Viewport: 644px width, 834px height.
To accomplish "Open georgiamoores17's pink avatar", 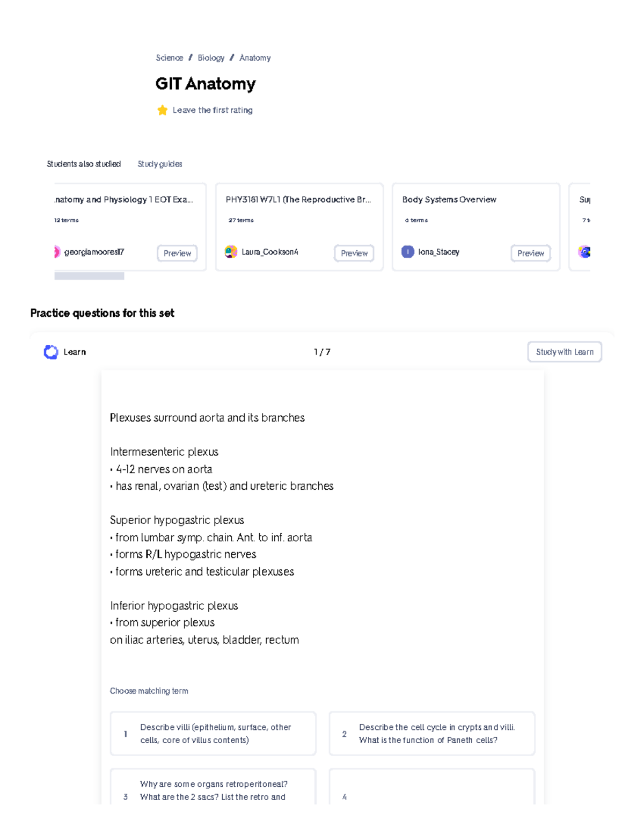I will click(57, 252).
